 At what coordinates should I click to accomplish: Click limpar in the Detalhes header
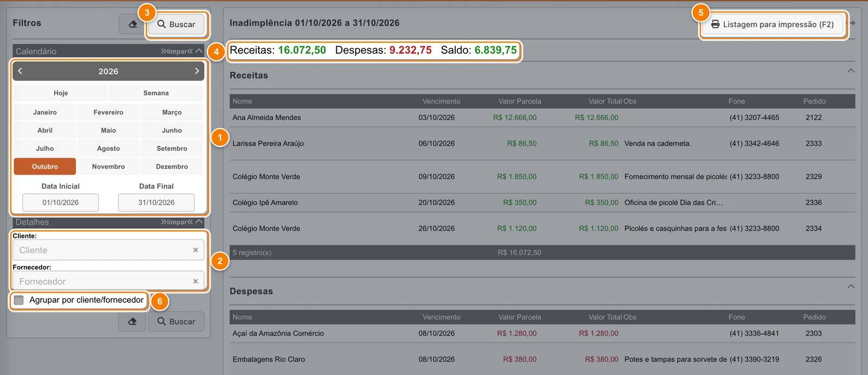(177, 222)
